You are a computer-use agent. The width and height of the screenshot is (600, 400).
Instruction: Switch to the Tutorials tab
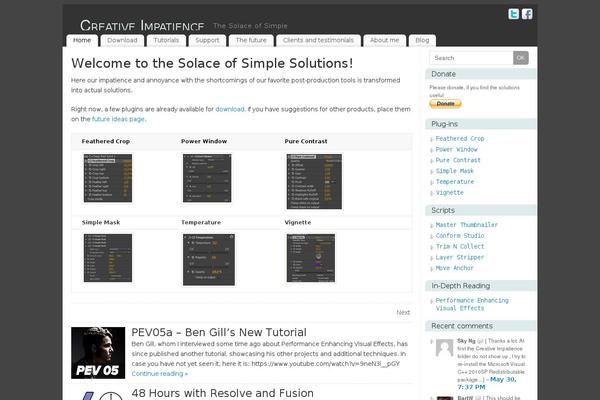(x=166, y=40)
